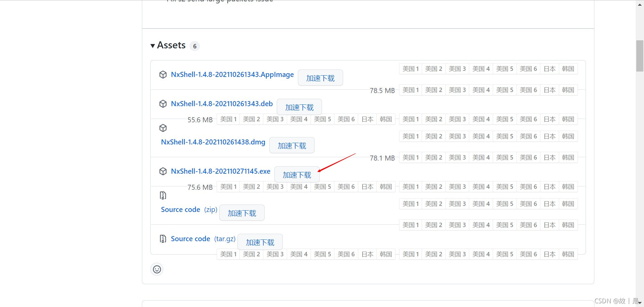Click the 78.5 MB file size text
Screen dimensions: 644x307
pos(382,91)
